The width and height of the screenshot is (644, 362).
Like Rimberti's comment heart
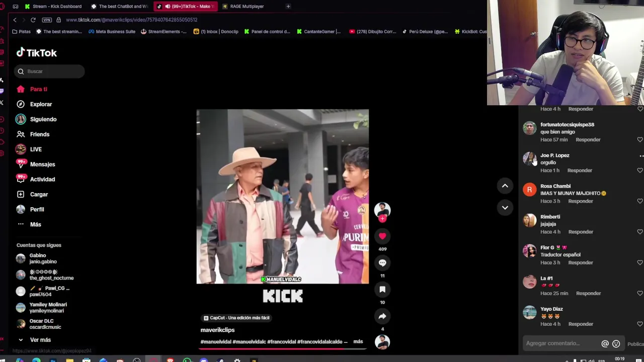point(640,232)
